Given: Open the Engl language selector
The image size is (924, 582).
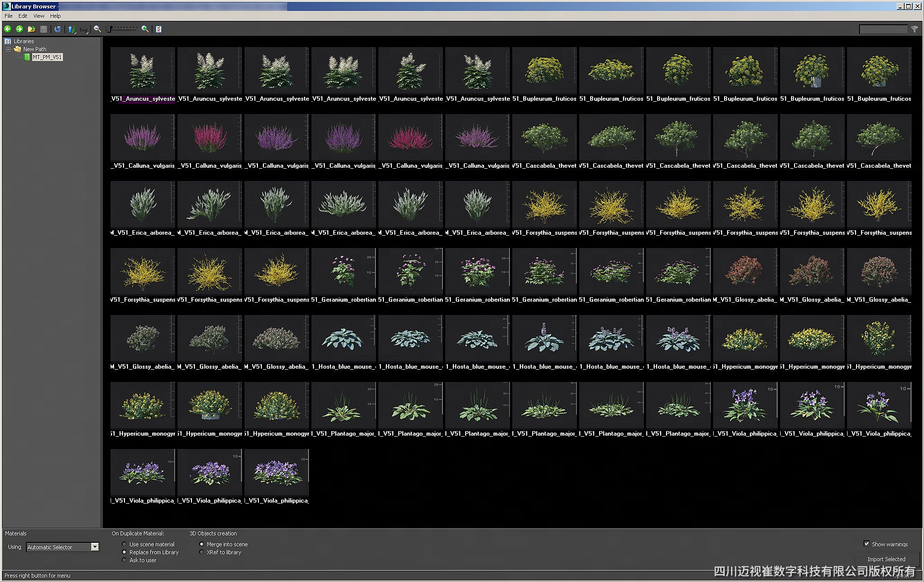Looking at the screenshot, I should (83, 29).
